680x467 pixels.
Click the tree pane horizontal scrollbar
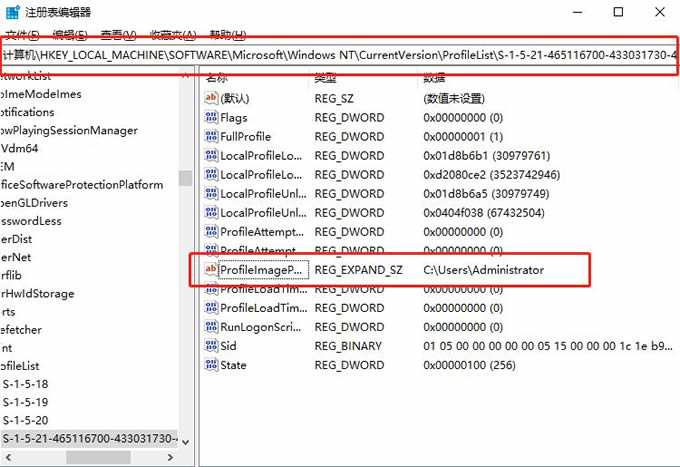coord(90,458)
